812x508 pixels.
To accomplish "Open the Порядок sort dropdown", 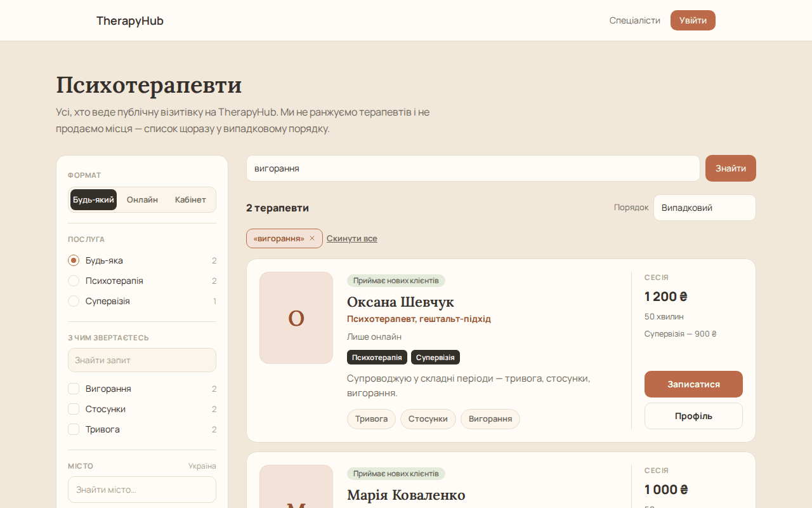I will [x=705, y=208].
